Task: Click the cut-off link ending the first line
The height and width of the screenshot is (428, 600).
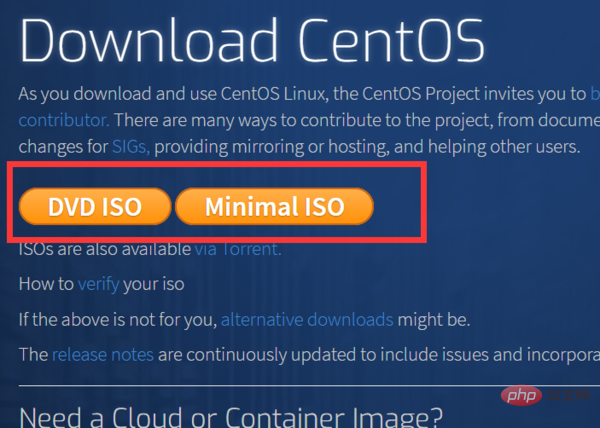Action: (x=594, y=95)
